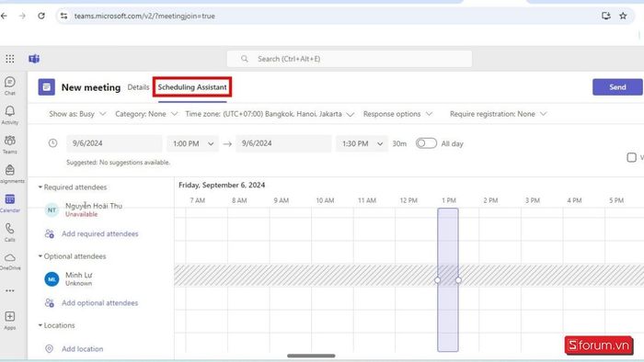Click the left handle of the time block

point(437,280)
